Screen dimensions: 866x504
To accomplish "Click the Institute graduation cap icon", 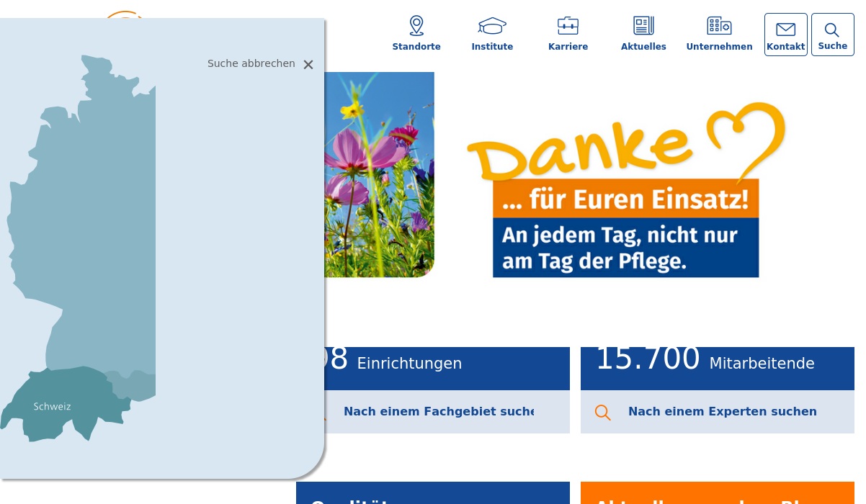I will [x=492, y=25].
